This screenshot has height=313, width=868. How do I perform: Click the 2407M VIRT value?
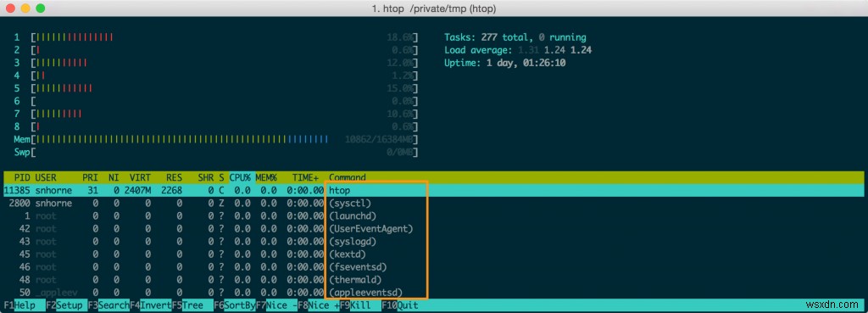tap(137, 191)
